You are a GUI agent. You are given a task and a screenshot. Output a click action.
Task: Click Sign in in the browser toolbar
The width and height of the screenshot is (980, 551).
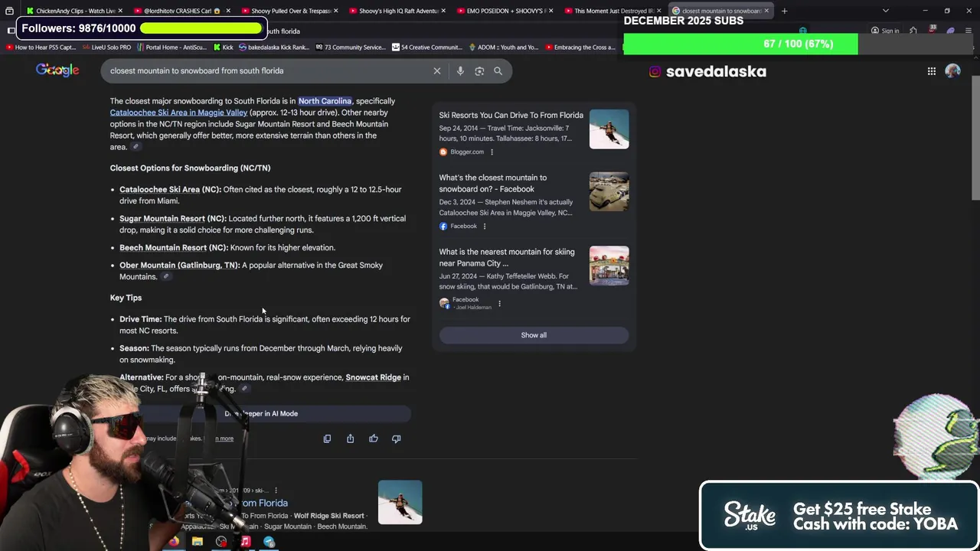(885, 31)
